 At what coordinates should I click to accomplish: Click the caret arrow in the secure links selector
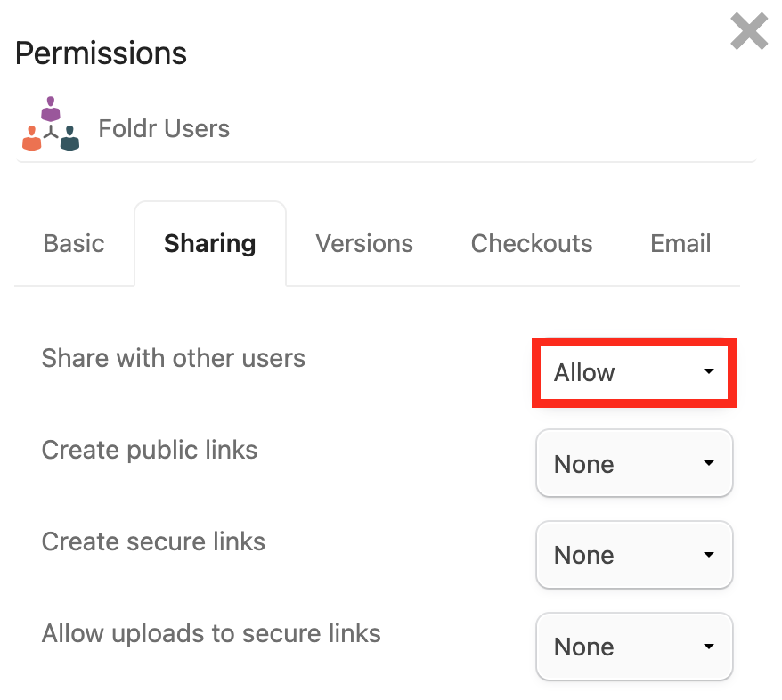point(709,555)
